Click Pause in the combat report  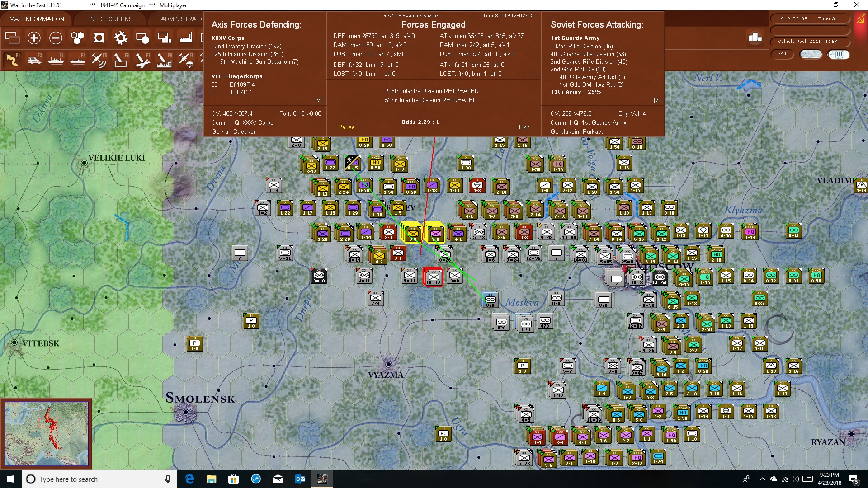tap(346, 127)
